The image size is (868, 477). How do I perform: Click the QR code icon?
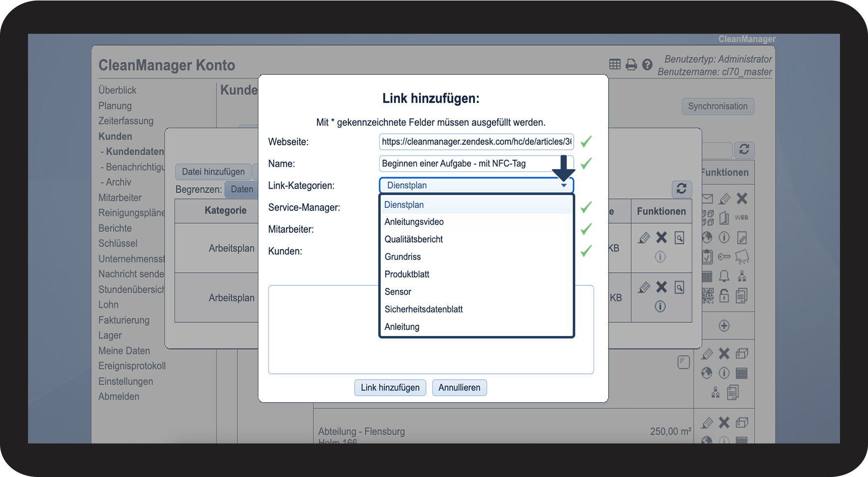pyautogui.click(x=707, y=296)
